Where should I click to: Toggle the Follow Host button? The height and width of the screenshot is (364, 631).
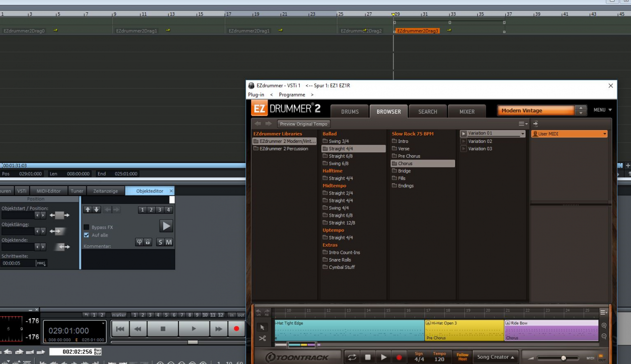(x=462, y=357)
